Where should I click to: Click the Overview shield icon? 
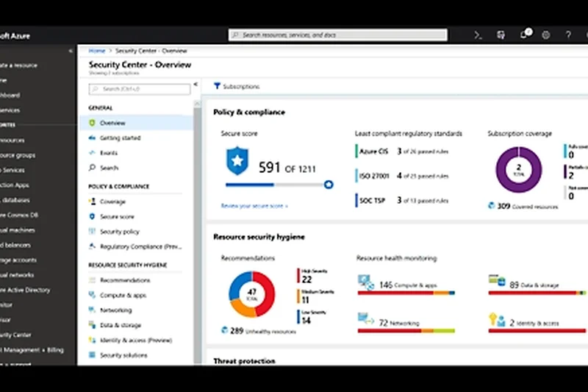click(x=93, y=123)
